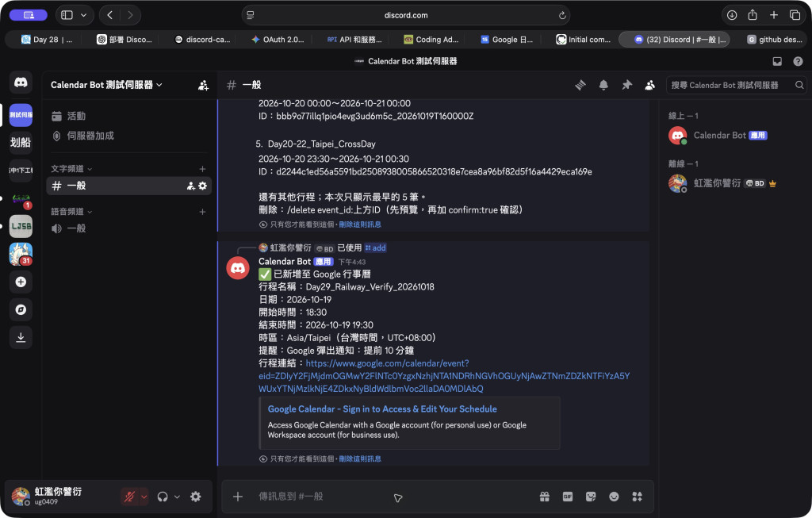The height and width of the screenshot is (518, 812).
Task: Open Google Calendar Sign in embed title
Action: pyautogui.click(x=382, y=409)
